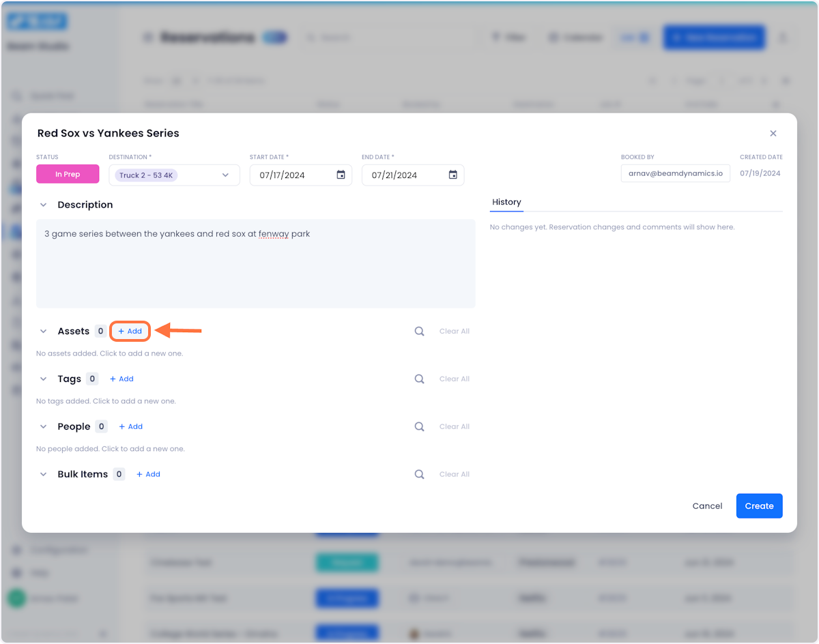Focus the Start Date field 07/17/2024
Viewport: 819px width, 644px height.
(x=301, y=175)
